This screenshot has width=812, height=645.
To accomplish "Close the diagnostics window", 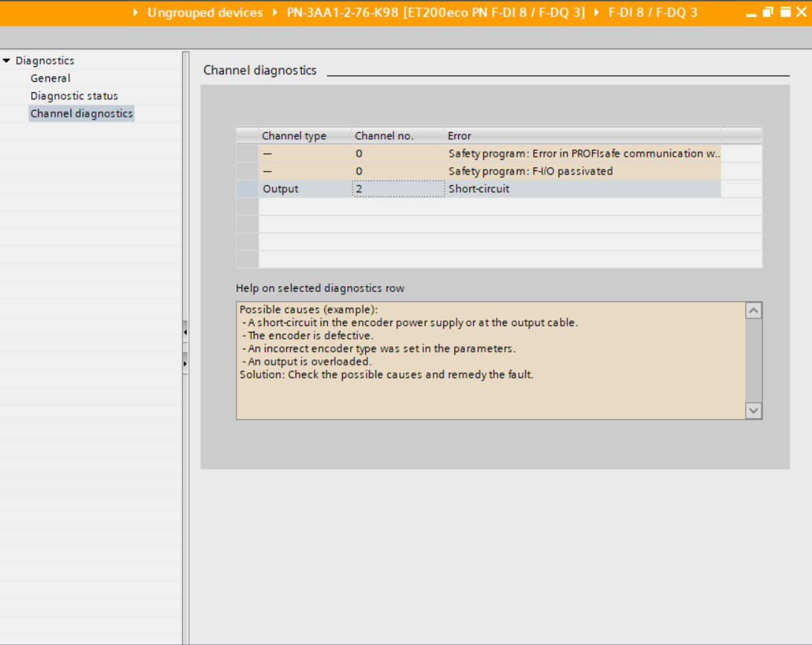I will [x=801, y=12].
